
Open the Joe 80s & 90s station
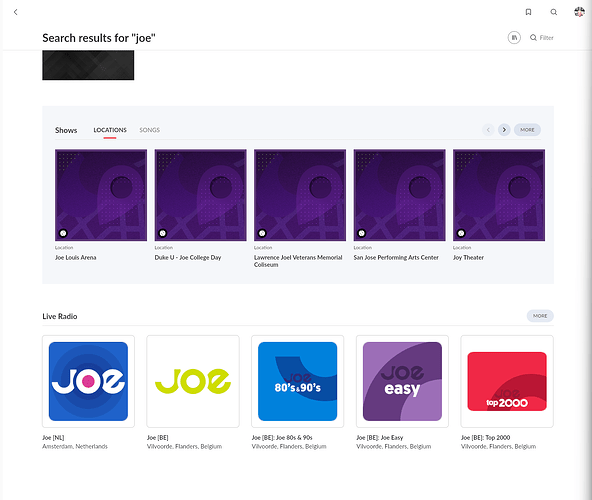[298, 381]
